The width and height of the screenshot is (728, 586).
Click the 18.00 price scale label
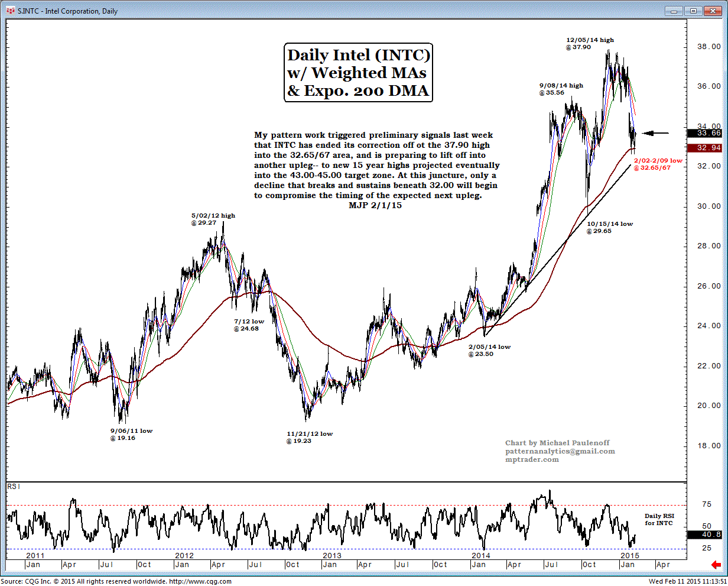(708, 446)
